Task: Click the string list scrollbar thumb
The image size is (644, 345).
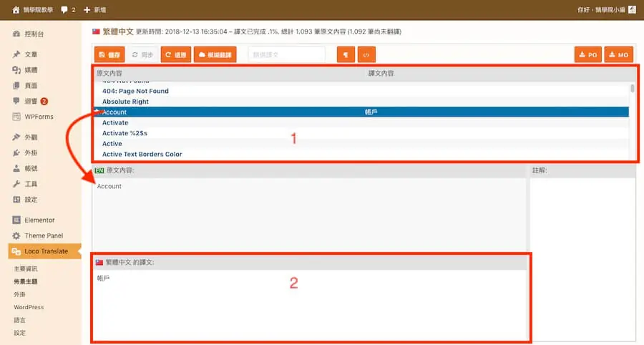Action: [x=633, y=88]
